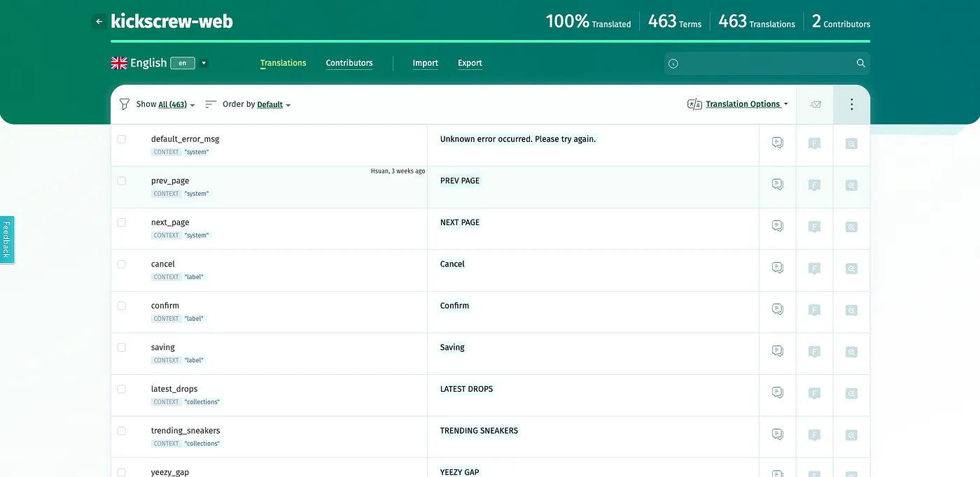Open the Contributors tab
Screen dimensions: 980x477
[349, 63]
